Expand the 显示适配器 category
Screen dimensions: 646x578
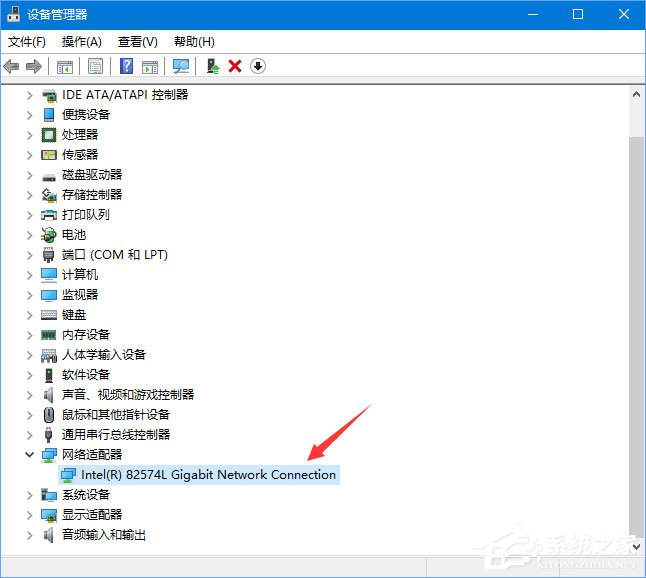pos(30,515)
